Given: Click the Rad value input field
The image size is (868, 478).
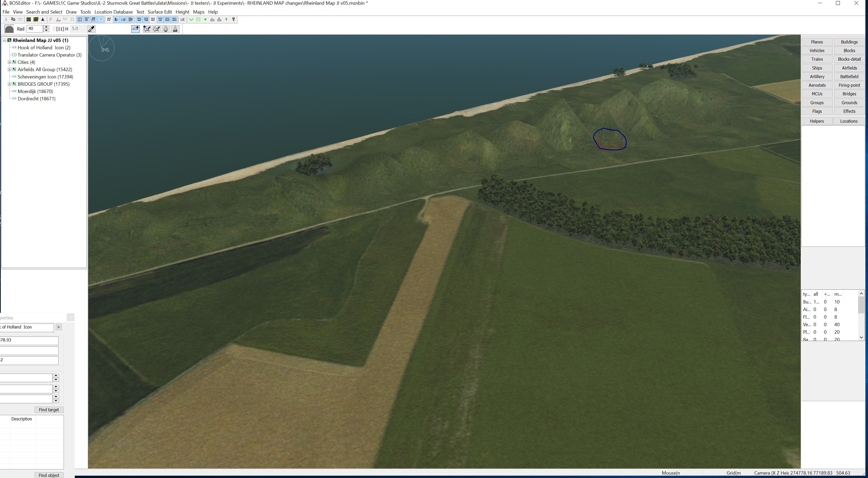Looking at the screenshot, I should point(35,29).
